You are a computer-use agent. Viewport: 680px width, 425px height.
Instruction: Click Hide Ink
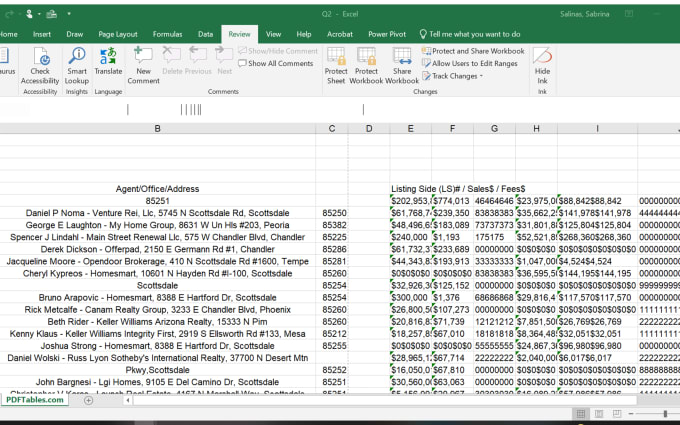pyautogui.click(x=542, y=65)
